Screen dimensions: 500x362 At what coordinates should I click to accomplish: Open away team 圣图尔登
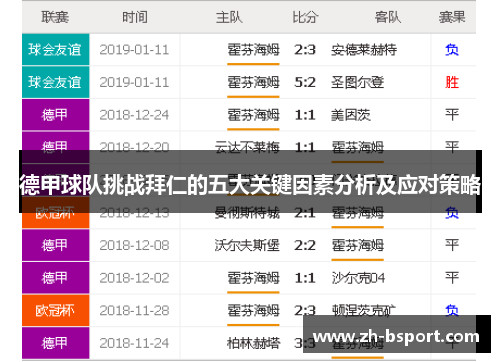point(358,82)
